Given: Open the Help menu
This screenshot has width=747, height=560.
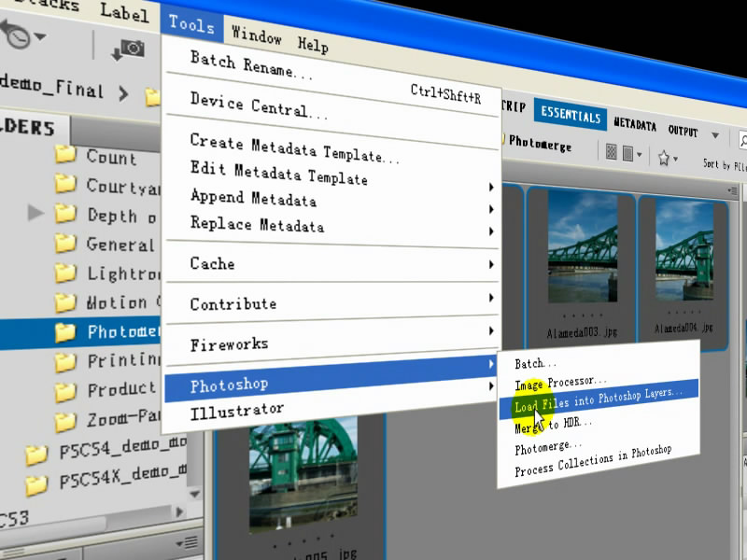Looking at the screenshot, I should (313, 45).
